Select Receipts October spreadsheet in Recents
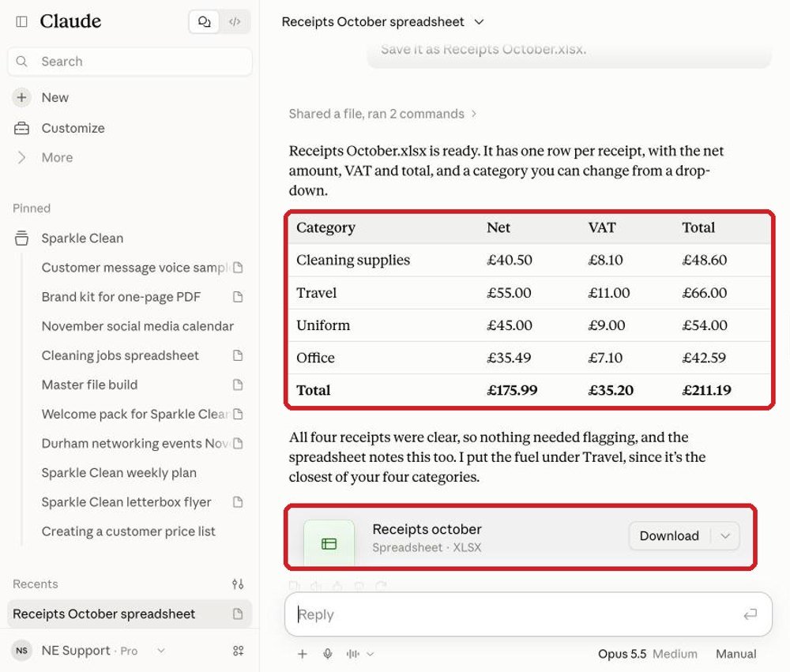Image resolution: width=790 pixels, height=672 pixels. [130, 614]
